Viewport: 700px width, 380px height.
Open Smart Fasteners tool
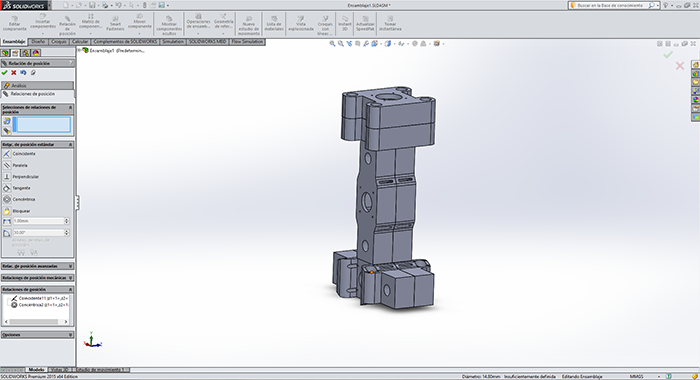pyautogui.click(x=115, y=24)
